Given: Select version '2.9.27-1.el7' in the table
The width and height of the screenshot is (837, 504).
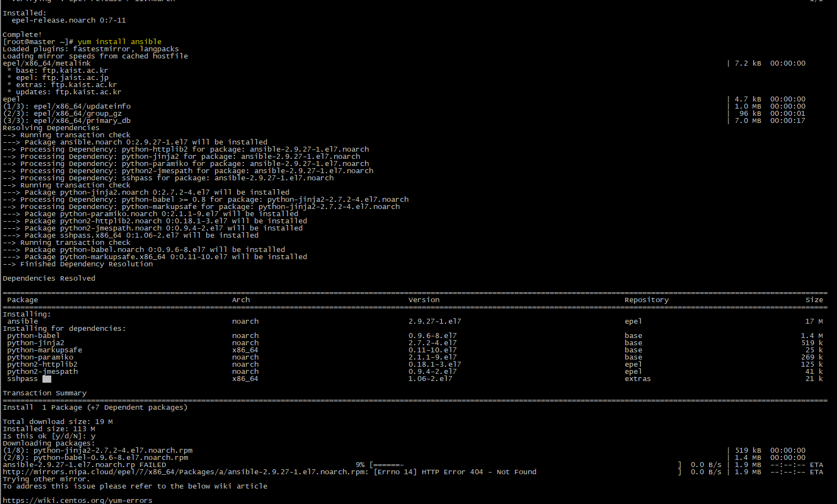Looking at the screenshot, I should coord(435,321).
